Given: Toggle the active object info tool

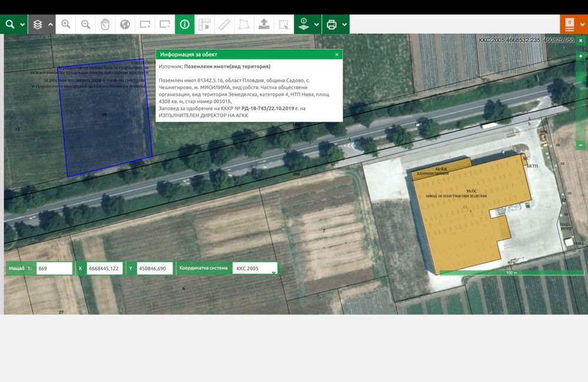Looking at the screenshot, I should tap(185, 25).
